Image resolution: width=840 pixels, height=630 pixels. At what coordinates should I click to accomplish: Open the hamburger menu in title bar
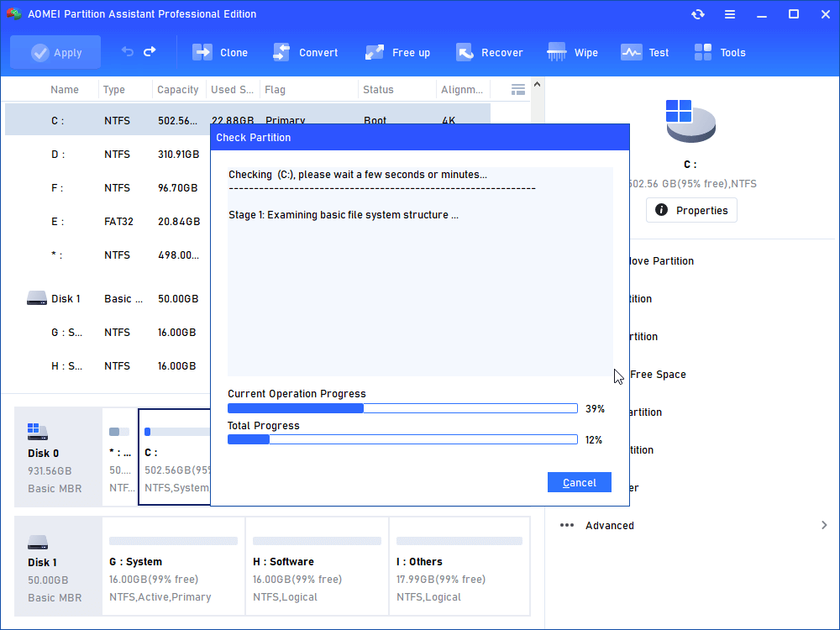(x=730, y=14)
